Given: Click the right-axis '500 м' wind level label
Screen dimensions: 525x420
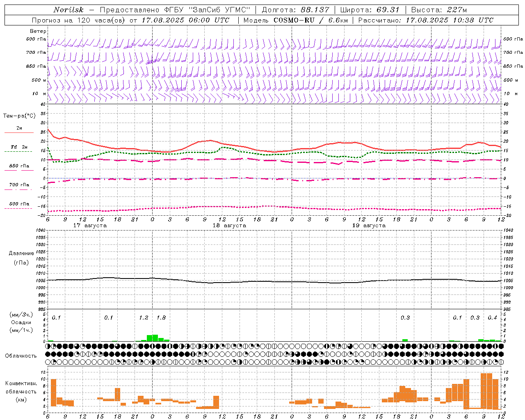Looking at the screenshot, I should coord(511,80).
